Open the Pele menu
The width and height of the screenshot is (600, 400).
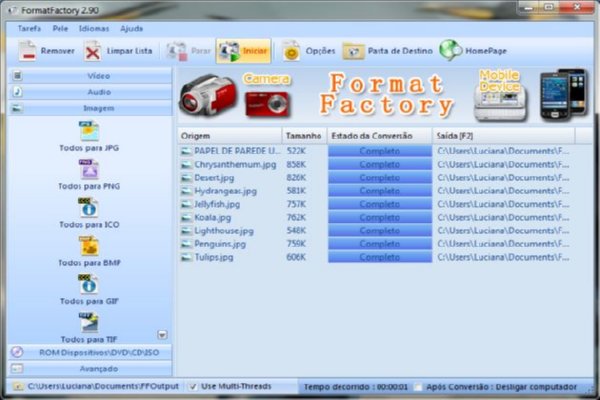pos(60,29)
